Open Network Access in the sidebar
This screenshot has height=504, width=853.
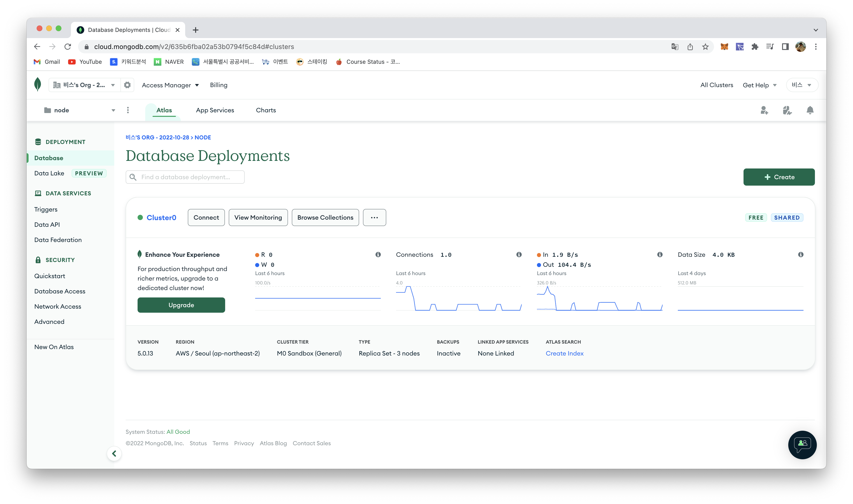(x=58, y=306)
